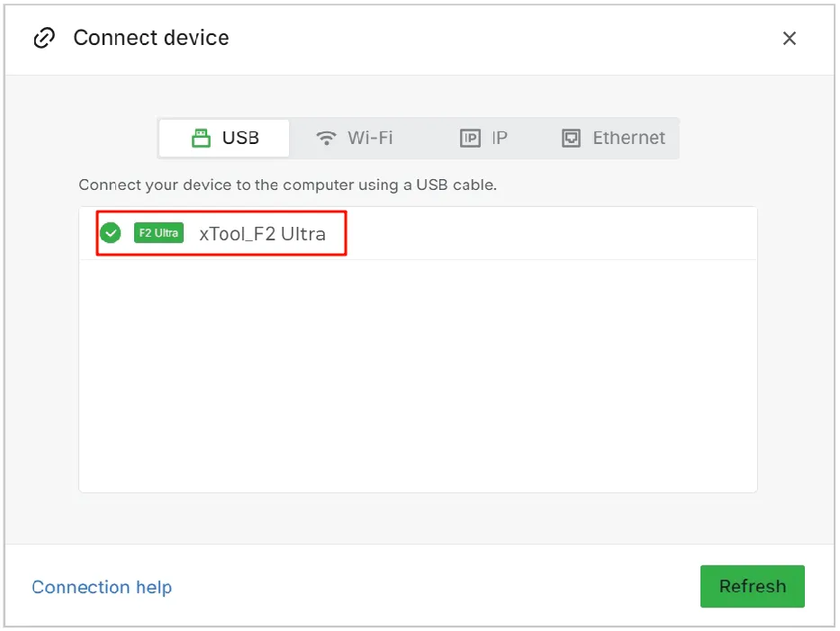Click the empty device list area
The width and height of the screenshot is (840, 631).
coord(418,376)
